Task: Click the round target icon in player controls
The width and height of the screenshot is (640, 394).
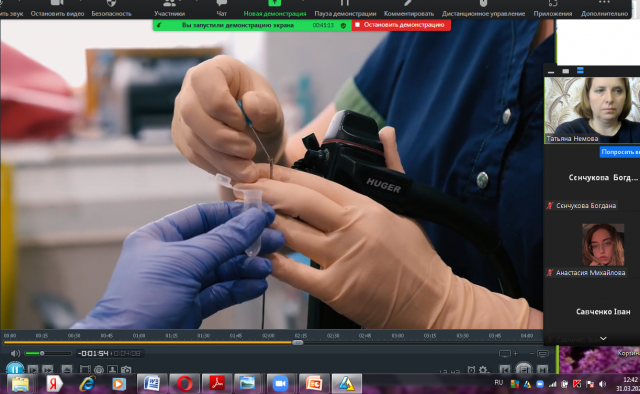Action: [x=99, y=370]
